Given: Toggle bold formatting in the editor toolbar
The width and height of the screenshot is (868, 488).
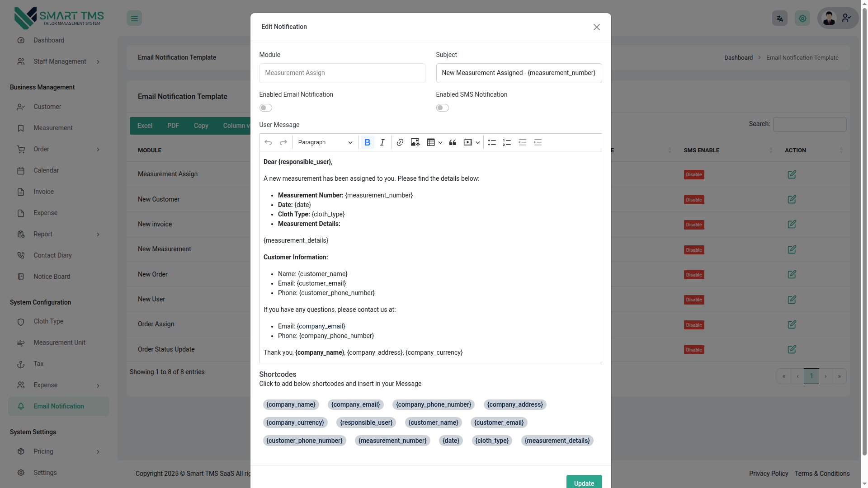Looking at the screenshot, I should 367,142.
